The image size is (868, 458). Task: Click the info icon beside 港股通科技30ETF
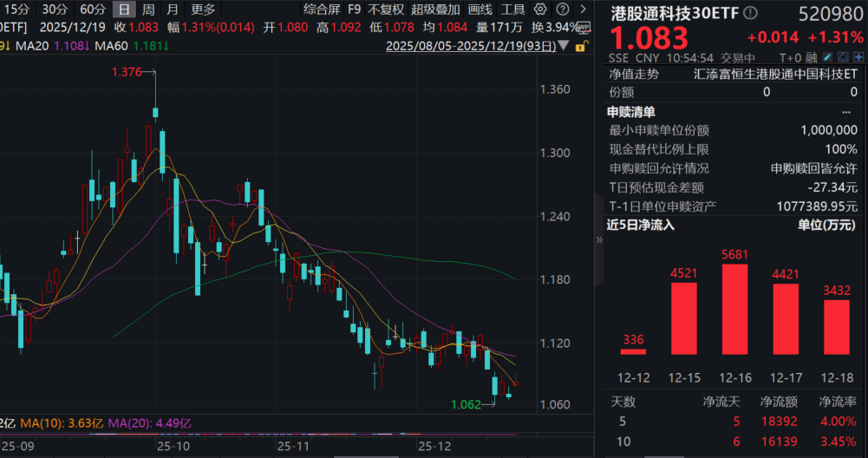tap(750, 13)
